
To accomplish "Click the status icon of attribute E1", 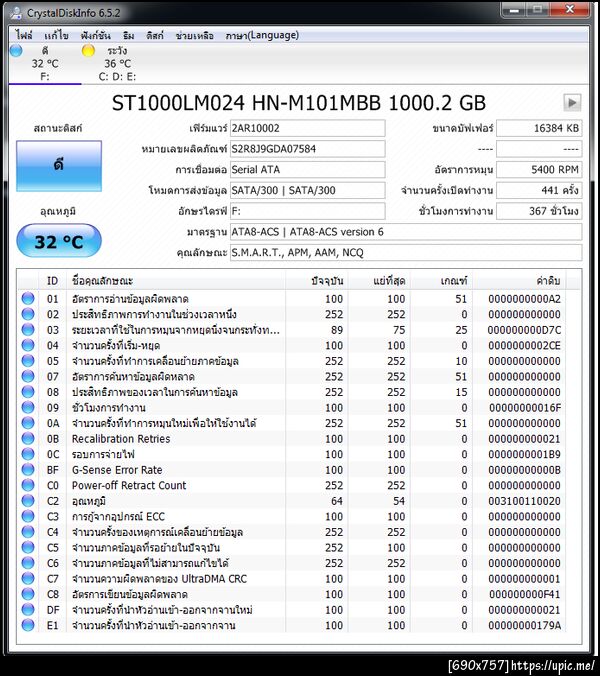I will click(28, 625).
